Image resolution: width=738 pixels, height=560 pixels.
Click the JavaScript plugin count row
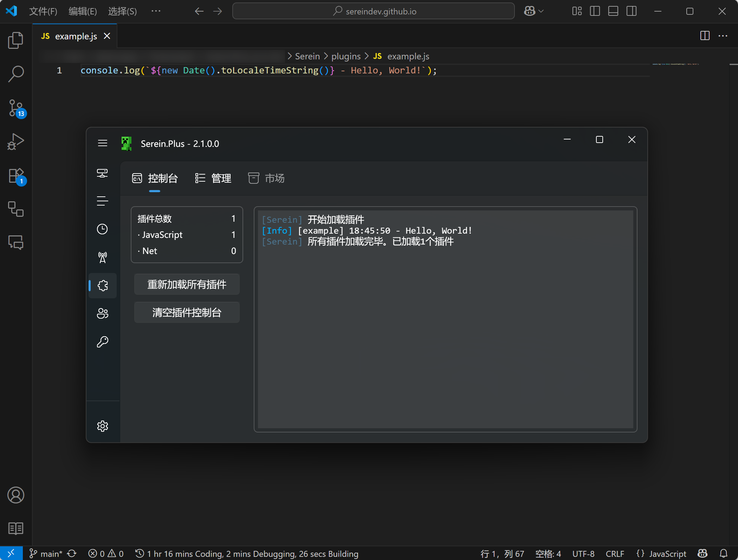coord(187,235)
